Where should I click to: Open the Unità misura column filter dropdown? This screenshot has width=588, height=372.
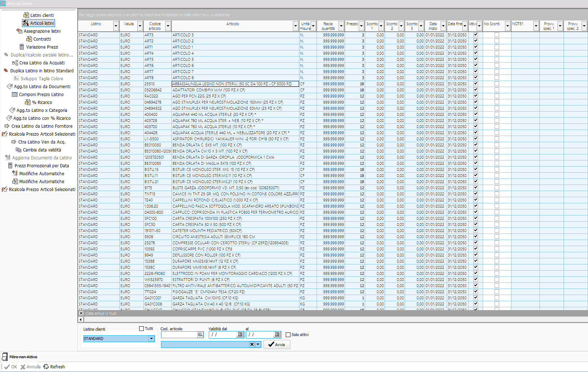tap(313, 26)
